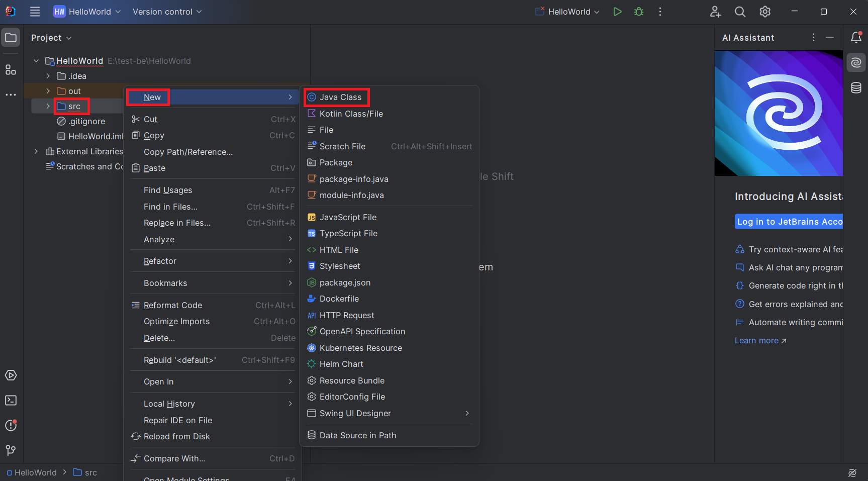Toggle the Project tool window icon

pyautogui.click(x=11, y=38)
